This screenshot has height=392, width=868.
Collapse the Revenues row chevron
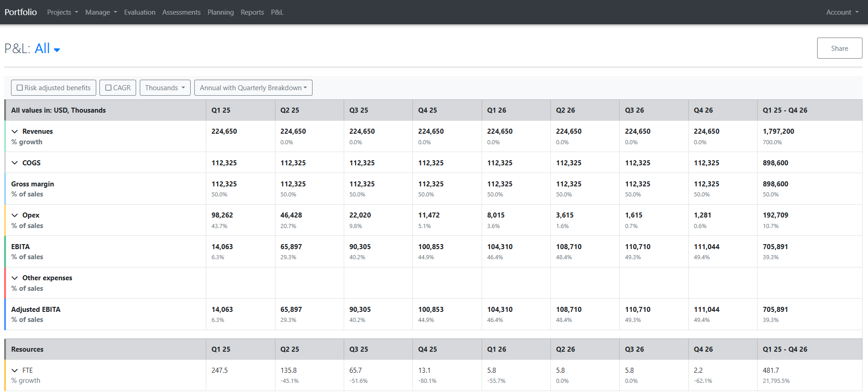tap(15, 131)
